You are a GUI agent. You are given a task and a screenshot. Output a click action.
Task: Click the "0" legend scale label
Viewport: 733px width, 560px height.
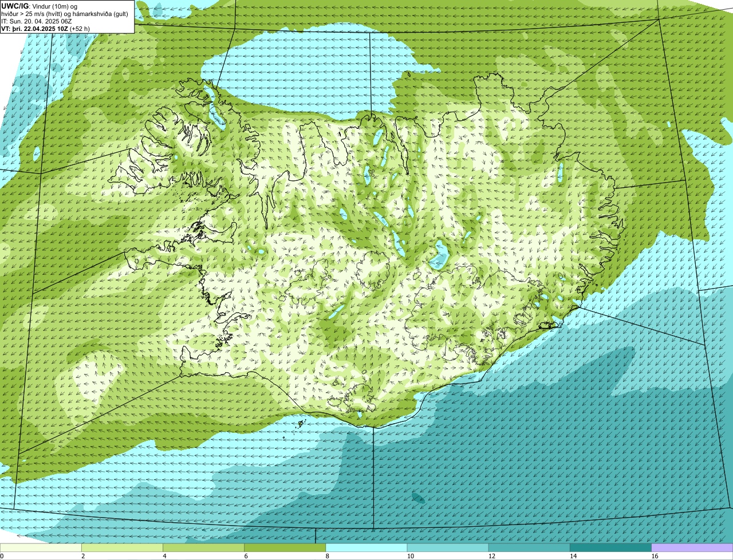(x=2, y=556)
